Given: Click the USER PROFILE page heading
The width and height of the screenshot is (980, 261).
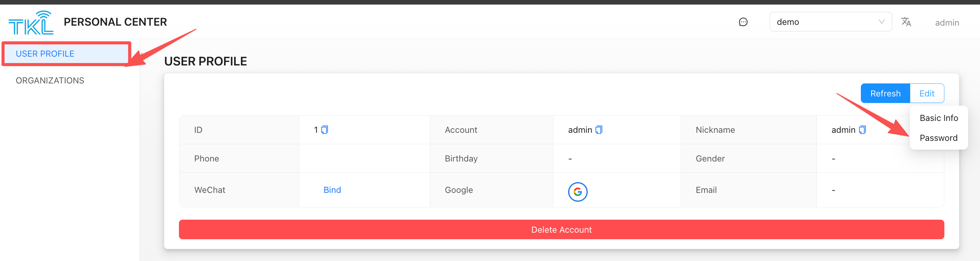Looking at the screenshot, I should click(205, 62).
